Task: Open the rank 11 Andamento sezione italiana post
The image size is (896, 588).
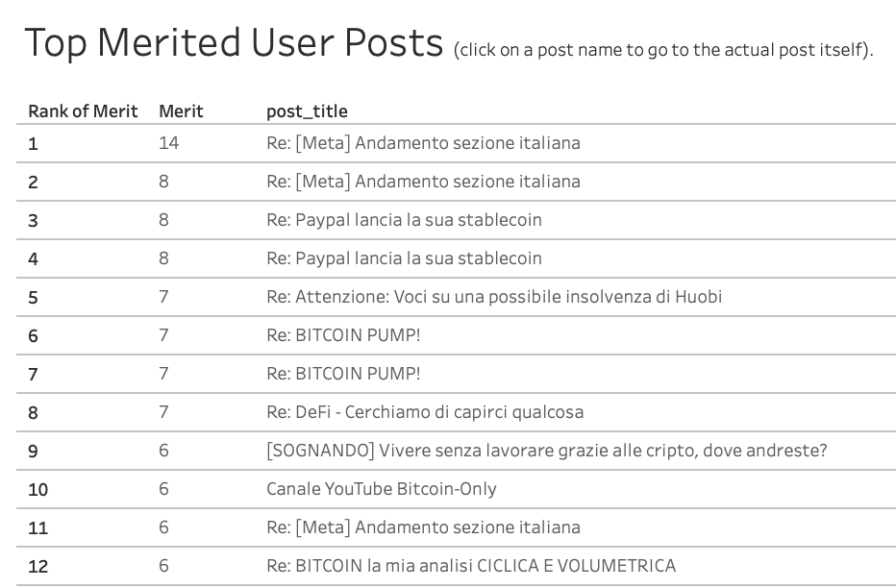Action: click(x=423, y=527)
